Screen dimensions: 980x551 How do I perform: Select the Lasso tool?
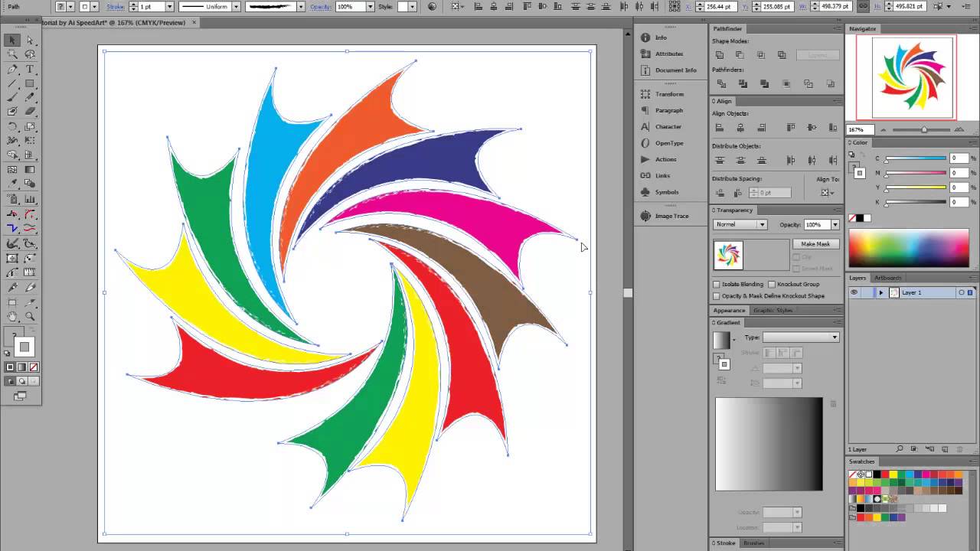click(30, 54)
